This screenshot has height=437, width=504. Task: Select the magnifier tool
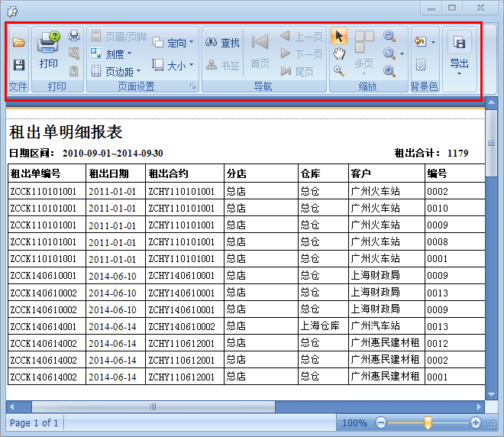point(339,71)
